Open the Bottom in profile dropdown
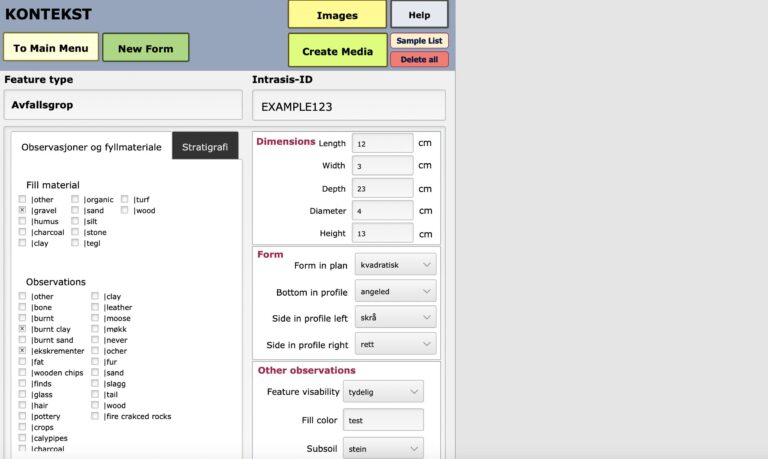This screenshot has height=459, width=768. pos(395,291)
